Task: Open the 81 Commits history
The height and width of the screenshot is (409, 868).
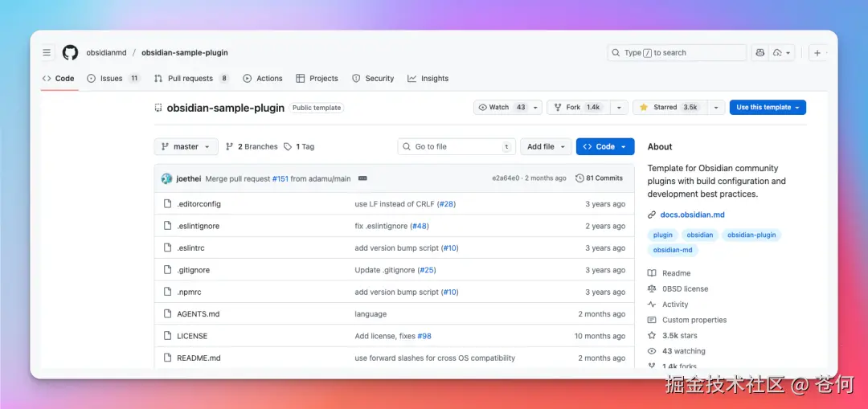Action: [600, 178]
